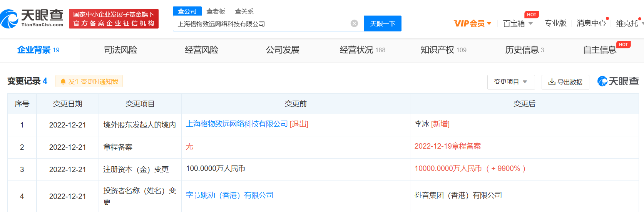Click the 变更后 column header

coord(524,104)
